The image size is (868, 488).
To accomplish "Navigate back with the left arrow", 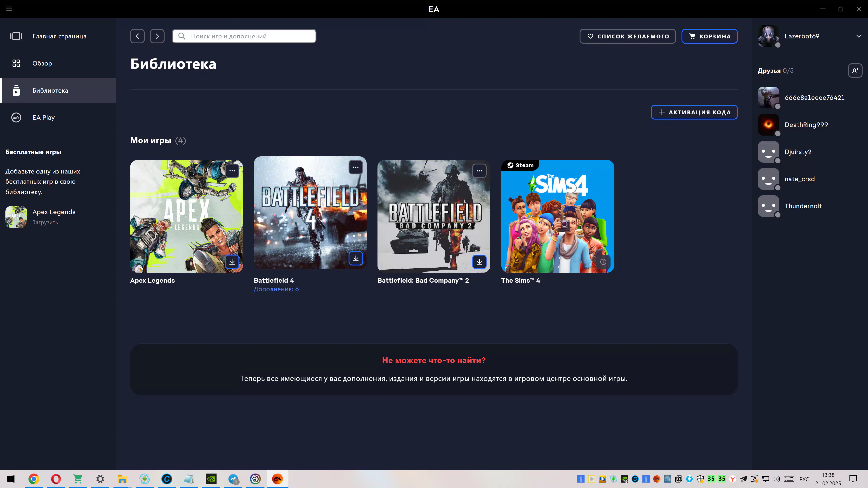I will point(137,36).
